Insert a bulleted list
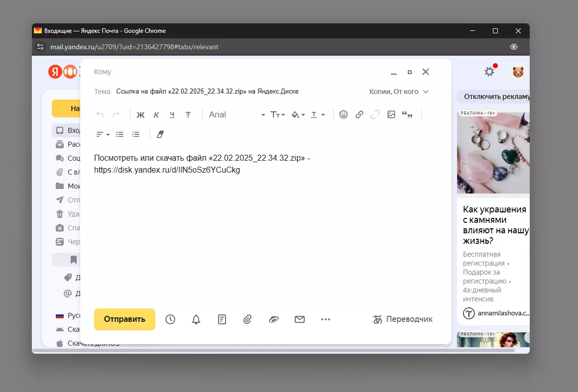The height and width of the screenshot is (392, 578). [120, 134]
